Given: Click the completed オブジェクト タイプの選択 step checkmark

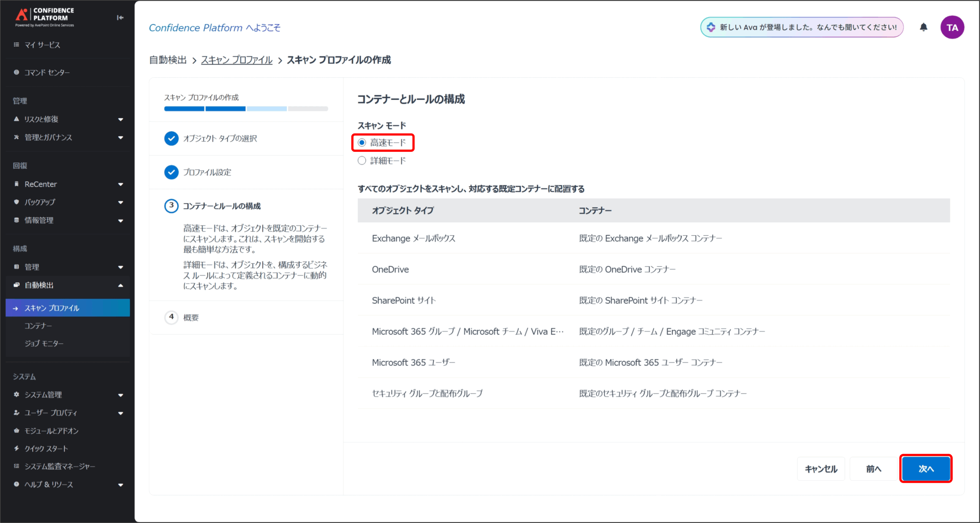Looking at the screenshot, I should click(x=171, y=138).
